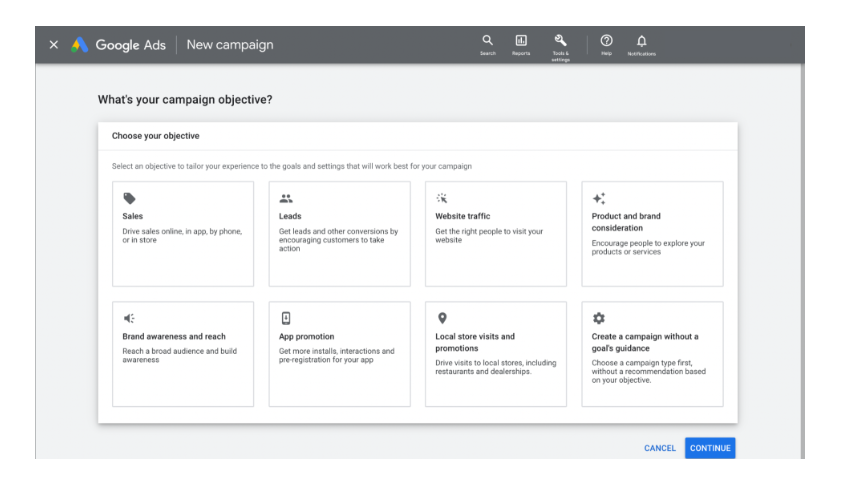Screen dimensions: 850x501
Task: Click the CANCEL button
Action: (x=660, y=448)
